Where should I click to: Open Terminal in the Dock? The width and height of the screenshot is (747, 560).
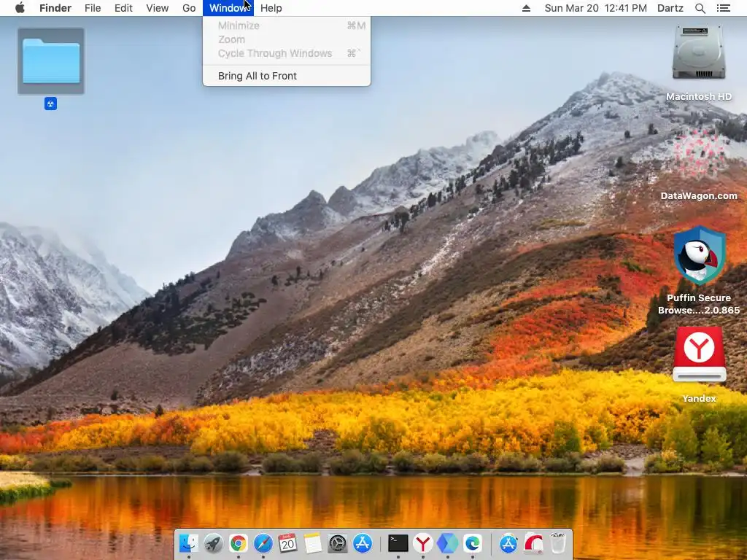pos(398,542)
